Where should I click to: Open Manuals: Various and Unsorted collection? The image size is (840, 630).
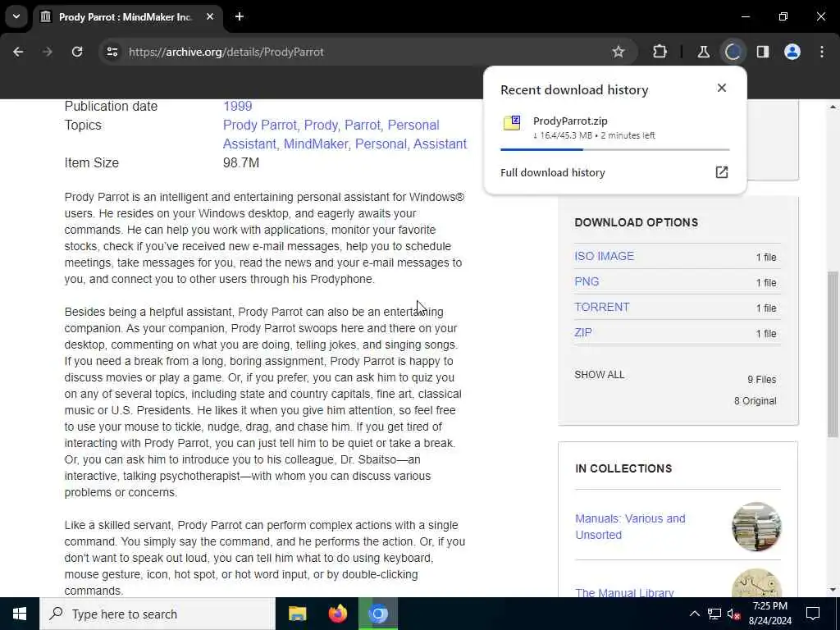tap(630, 527)
